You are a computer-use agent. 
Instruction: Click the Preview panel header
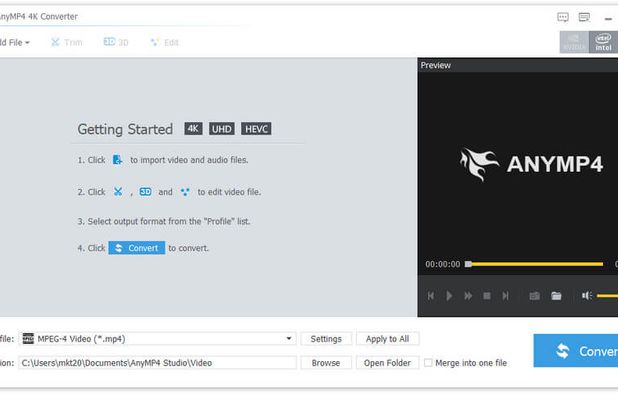(x=518, y=65)
